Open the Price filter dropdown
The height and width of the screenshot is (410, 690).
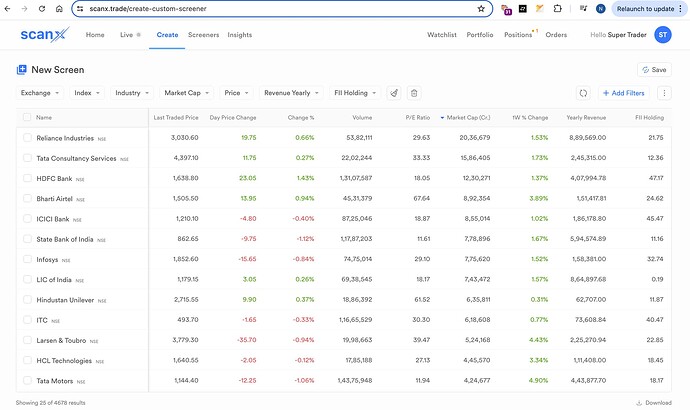(236, 93)
